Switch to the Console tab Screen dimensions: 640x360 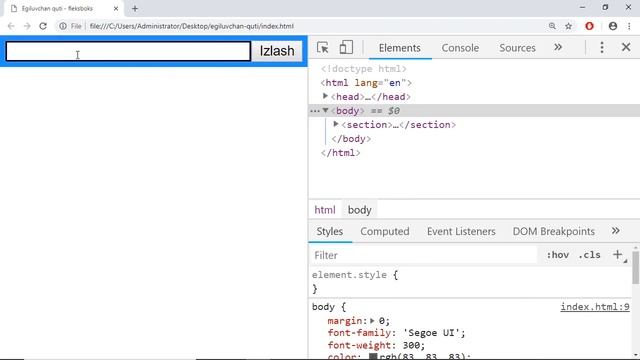tap(460, 48)
